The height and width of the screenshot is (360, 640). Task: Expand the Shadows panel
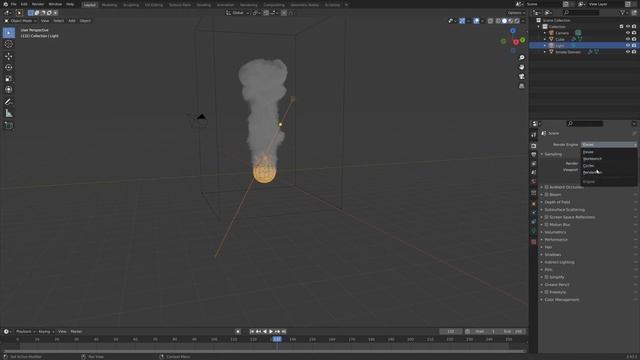pyautogui.click(x=552, y=255)
